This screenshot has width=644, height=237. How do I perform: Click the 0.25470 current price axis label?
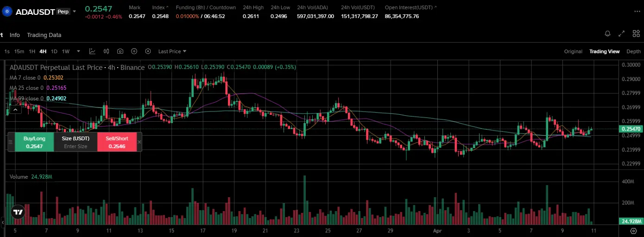click(x=631, y=129)
